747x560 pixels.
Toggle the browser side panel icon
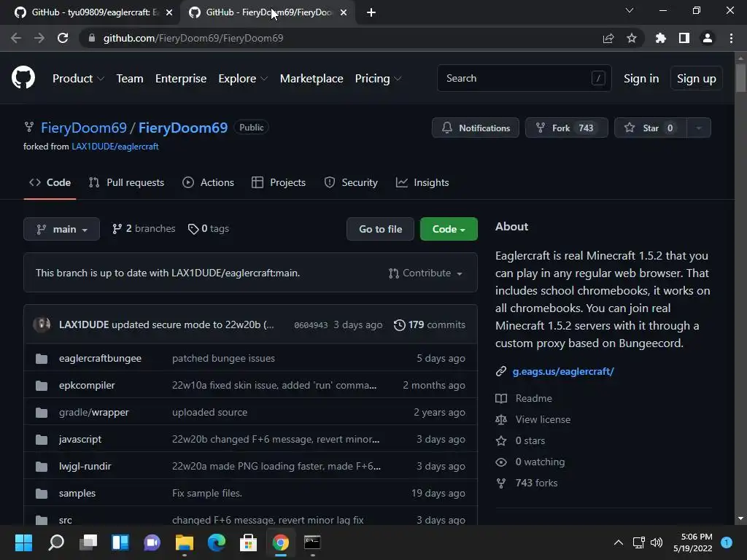coord(684,38)
